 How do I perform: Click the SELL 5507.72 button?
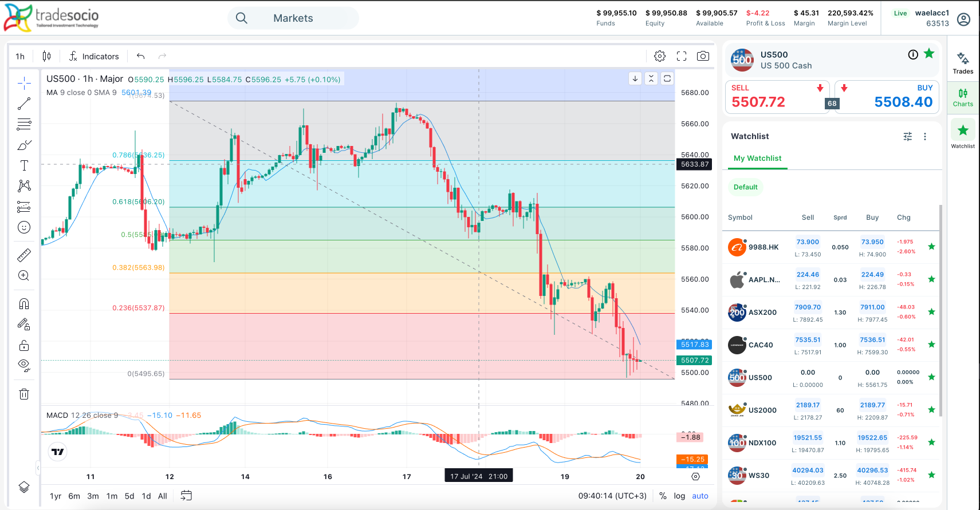pyautogui.click(x=777, y=97)
